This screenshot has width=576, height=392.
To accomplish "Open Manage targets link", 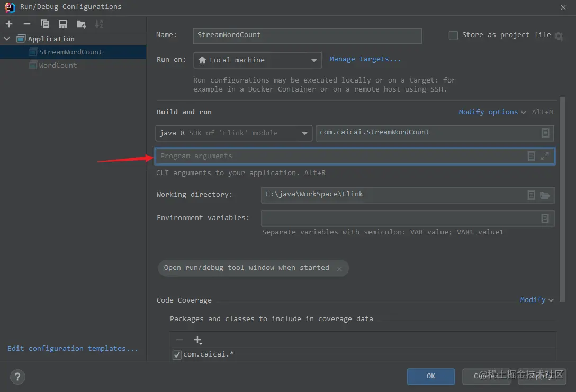I will click(x=365, y=59).
